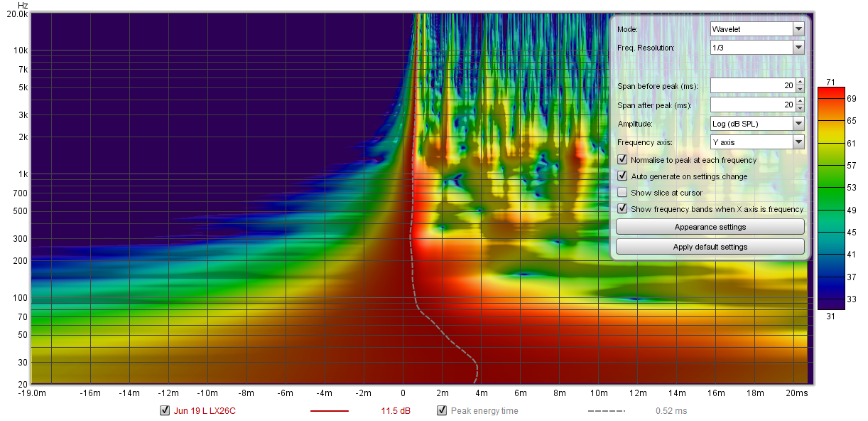Disable Auto generate on settings change

pyautogui.click(x=622, y=176)
